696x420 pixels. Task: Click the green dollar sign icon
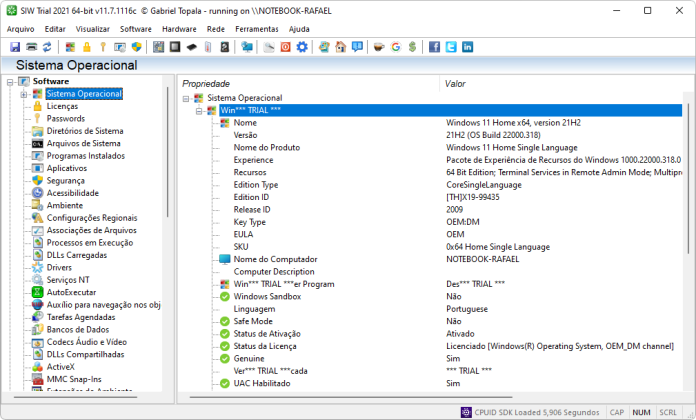[x=412, y=47]
